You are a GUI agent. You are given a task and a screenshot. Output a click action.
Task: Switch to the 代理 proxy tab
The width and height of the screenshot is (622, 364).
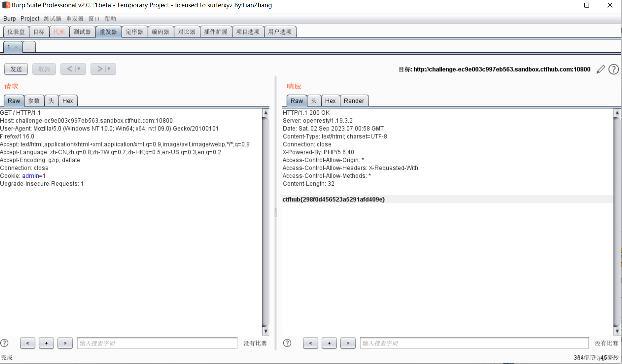(x=59, y=32)
